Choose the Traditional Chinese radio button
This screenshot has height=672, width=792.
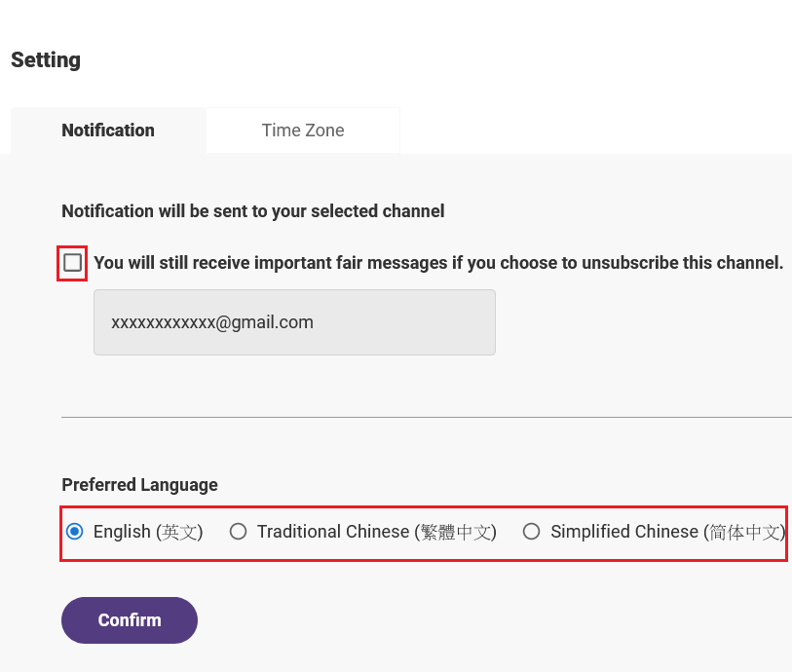click(x=238, y=532)
